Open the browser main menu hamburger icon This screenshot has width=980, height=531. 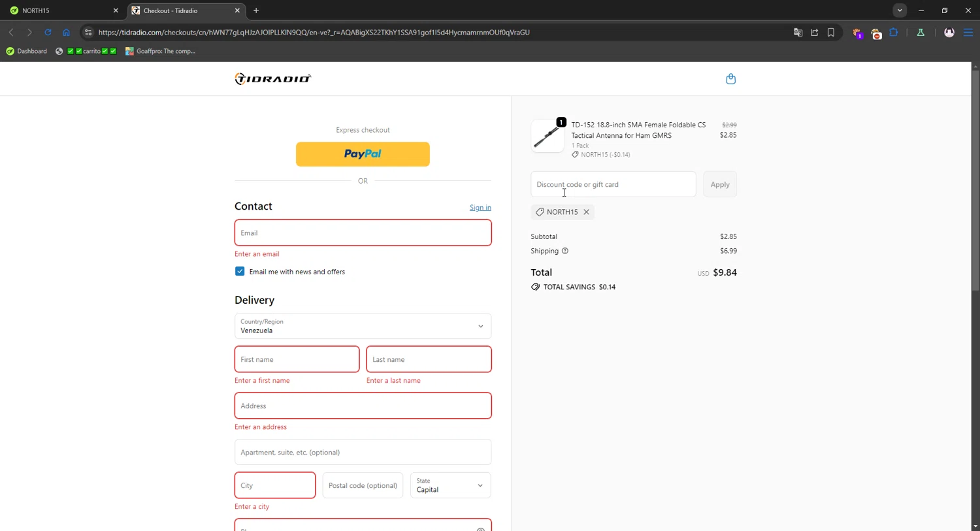pos(968,32)
